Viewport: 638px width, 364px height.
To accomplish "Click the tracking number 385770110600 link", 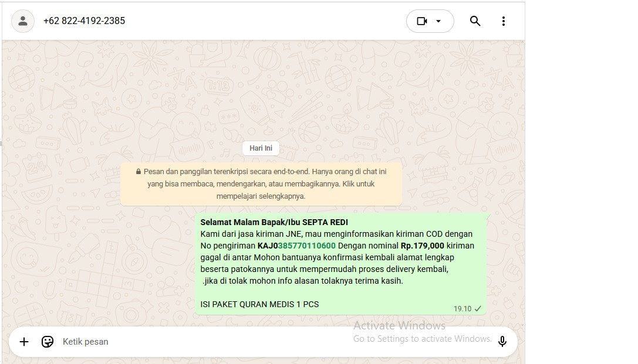I will (x=307, y=246).
